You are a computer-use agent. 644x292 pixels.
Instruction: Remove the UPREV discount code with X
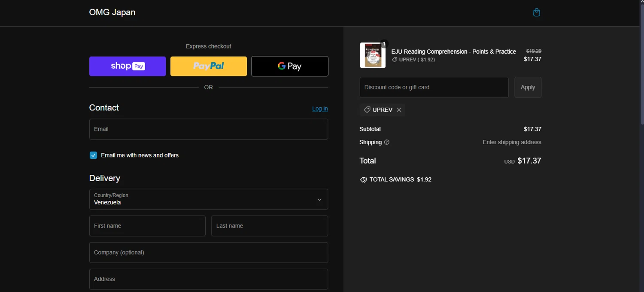click(x=399, y=110)
